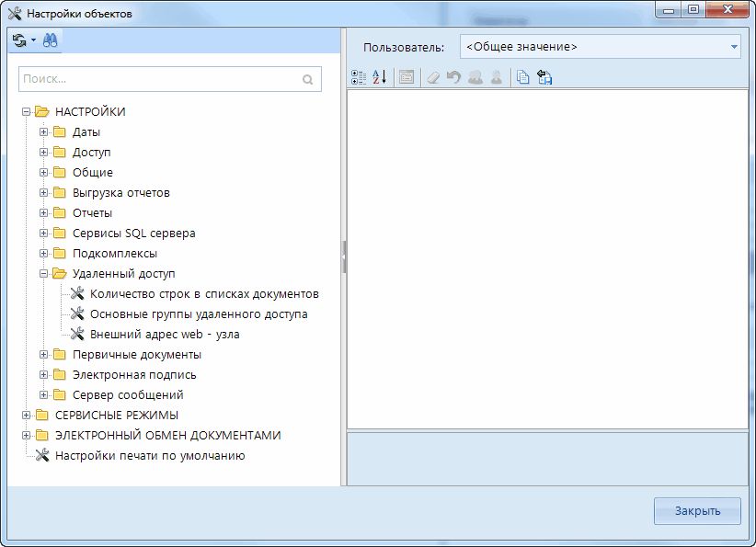Select Количество строк в списках документов
Screen dimensions: 756x547
204,294
